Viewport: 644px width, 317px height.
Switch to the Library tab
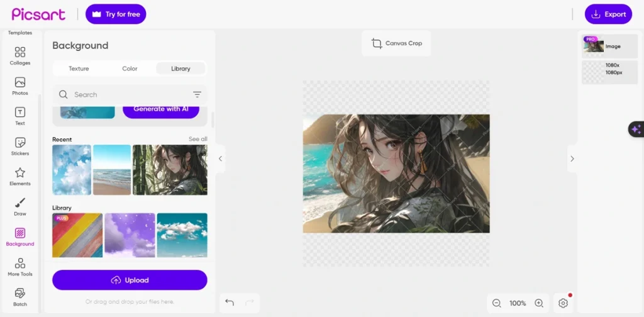pyautogui.click(x=180, y=69)
